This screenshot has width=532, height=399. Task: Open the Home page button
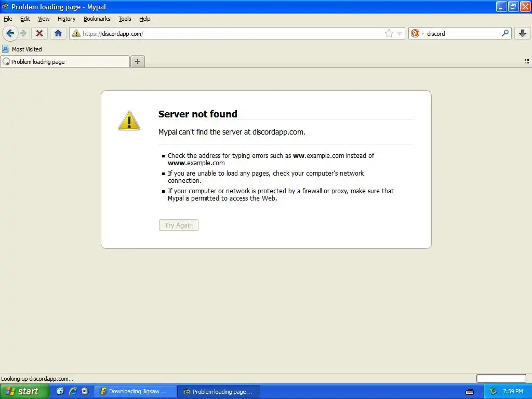(x=58, y=33)
